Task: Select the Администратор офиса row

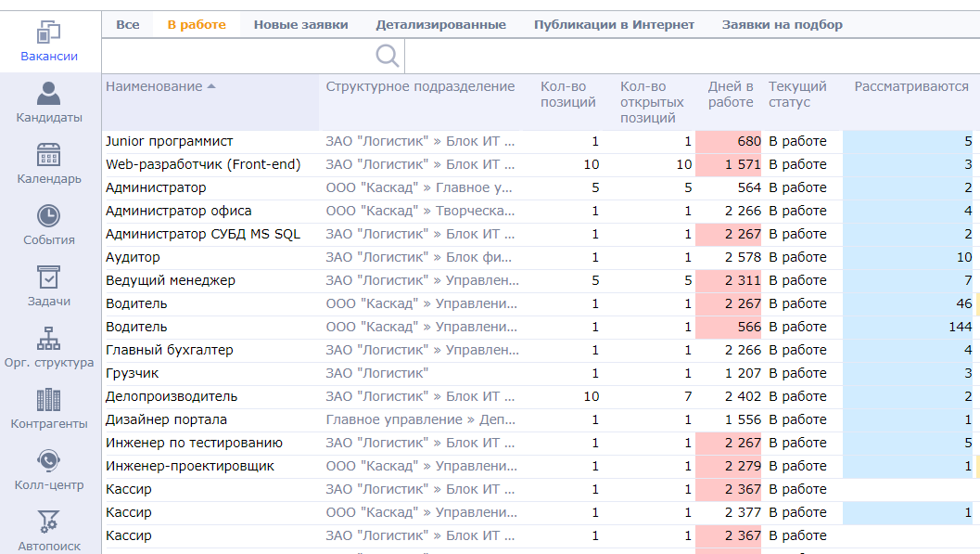Action: click(x=179, y=211)
